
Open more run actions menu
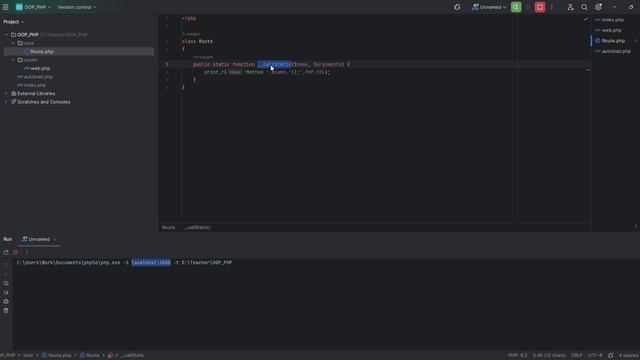coord(552,7)
